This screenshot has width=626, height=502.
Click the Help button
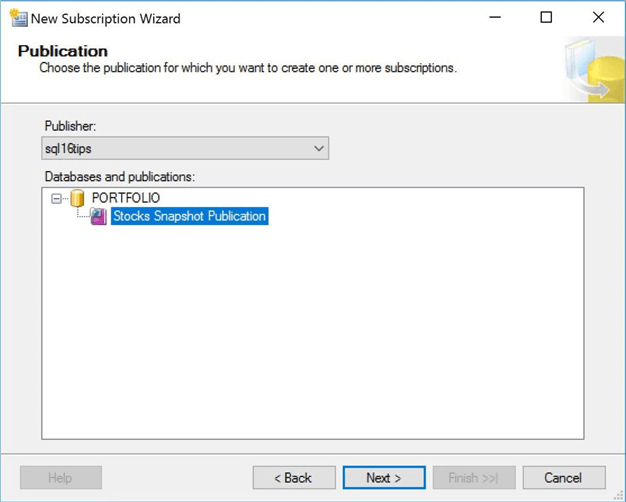pos(60,478)
